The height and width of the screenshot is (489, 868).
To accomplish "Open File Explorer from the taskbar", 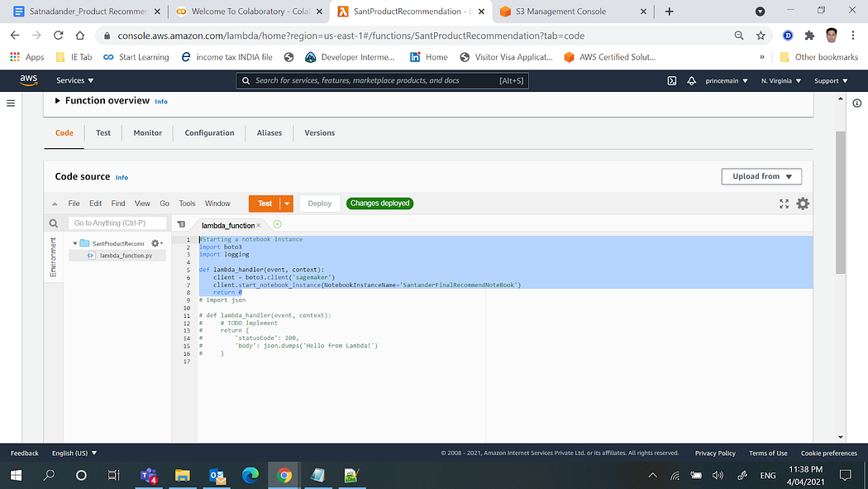I will point(182,475).
